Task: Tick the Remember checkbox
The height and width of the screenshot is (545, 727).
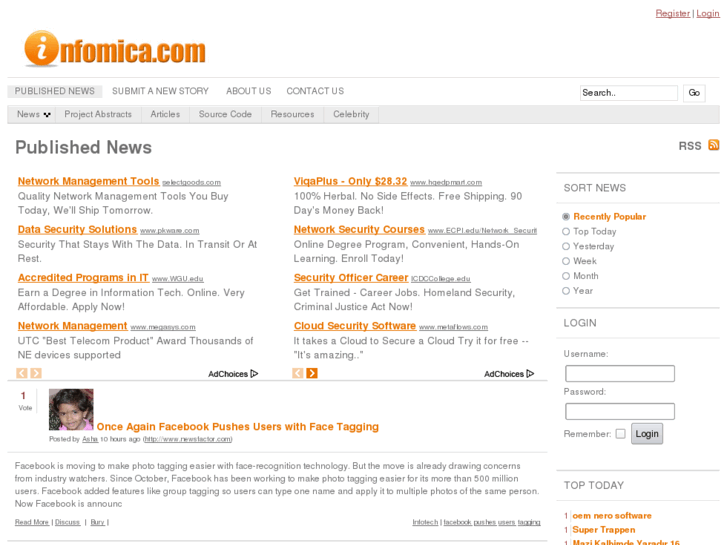Action: (620, 434)
